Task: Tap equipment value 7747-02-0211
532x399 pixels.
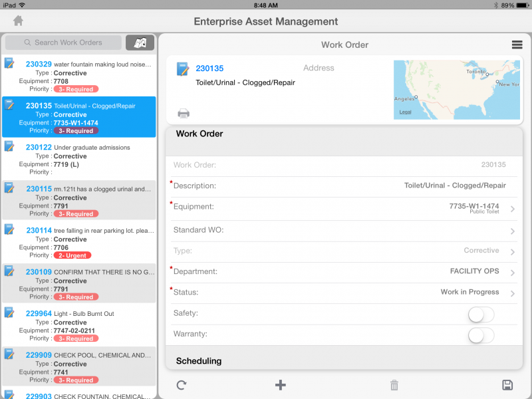Action: click(74, 331)
